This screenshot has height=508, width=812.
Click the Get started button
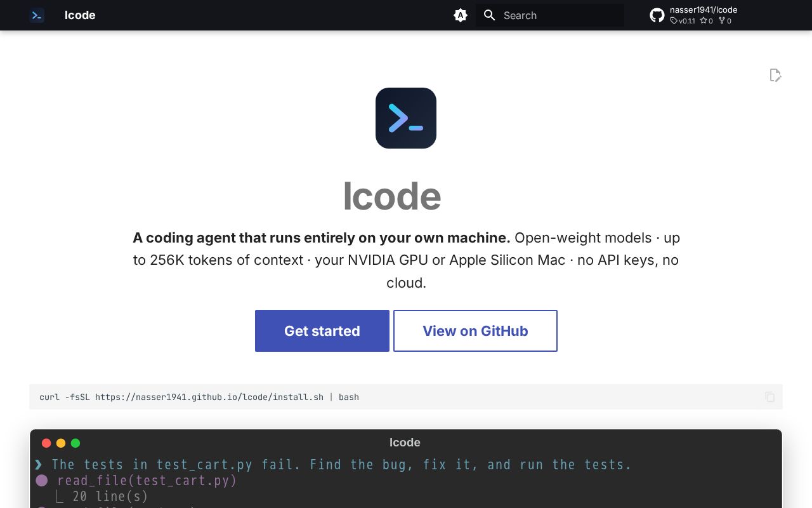point(322,331)
